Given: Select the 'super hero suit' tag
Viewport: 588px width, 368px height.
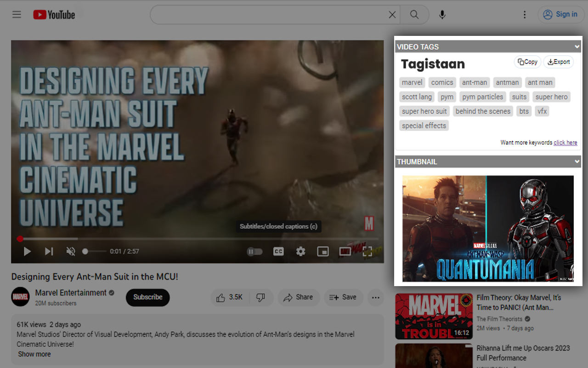Looking at the screenshot, I should pos(424,111).
